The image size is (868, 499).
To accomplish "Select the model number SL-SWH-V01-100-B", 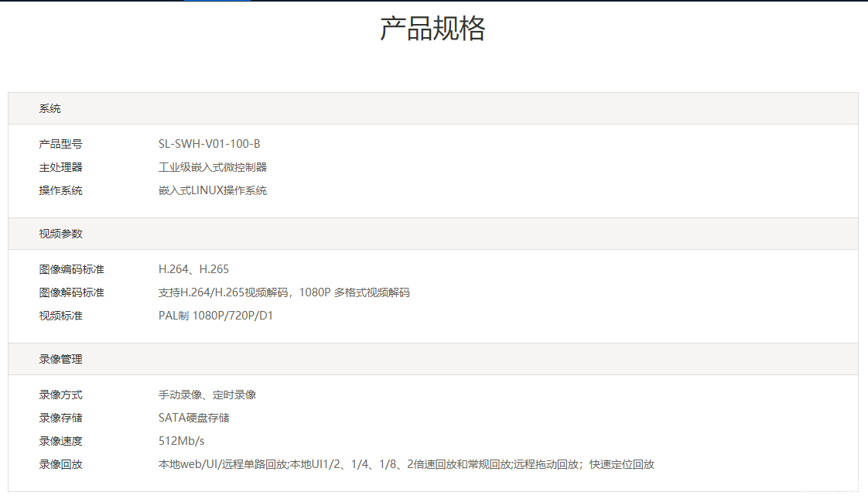I will (209, 144).
